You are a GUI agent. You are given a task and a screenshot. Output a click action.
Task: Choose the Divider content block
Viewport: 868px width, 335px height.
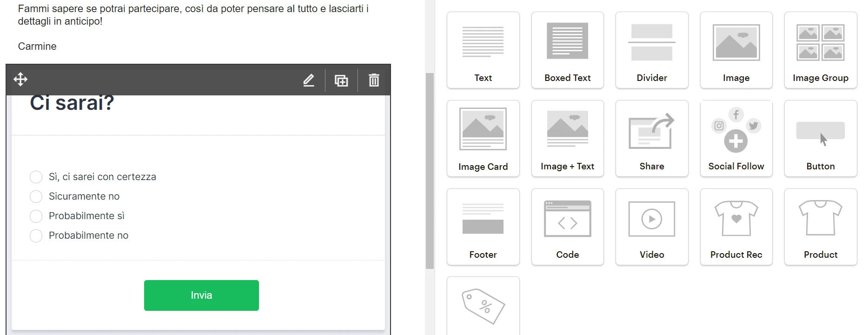652,50
